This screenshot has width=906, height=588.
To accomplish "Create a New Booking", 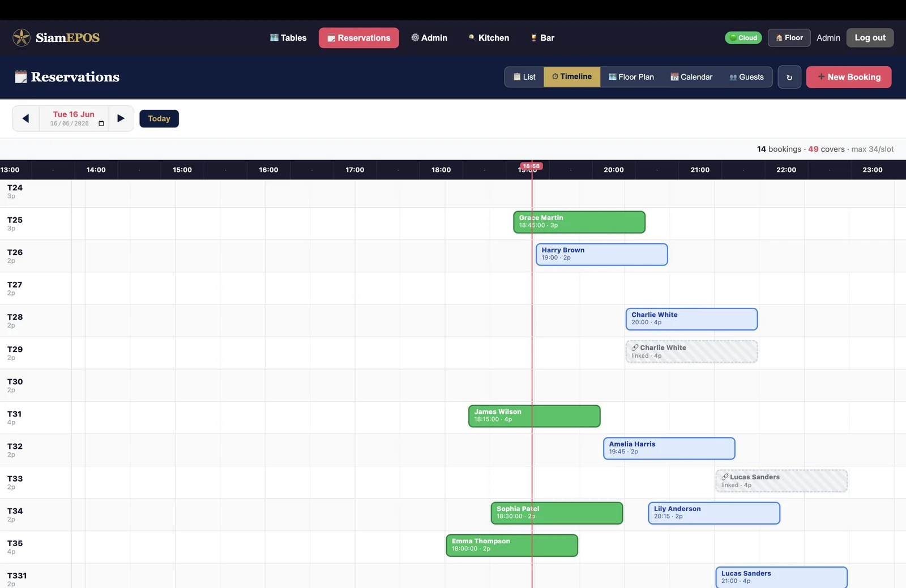I will (849, 77).
